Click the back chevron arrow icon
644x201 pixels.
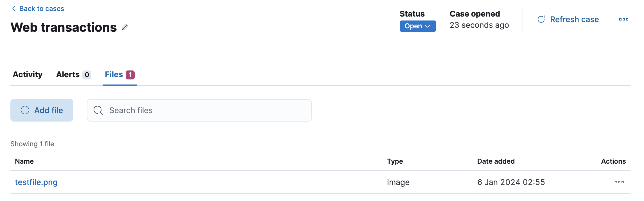(x=14, y=9)
